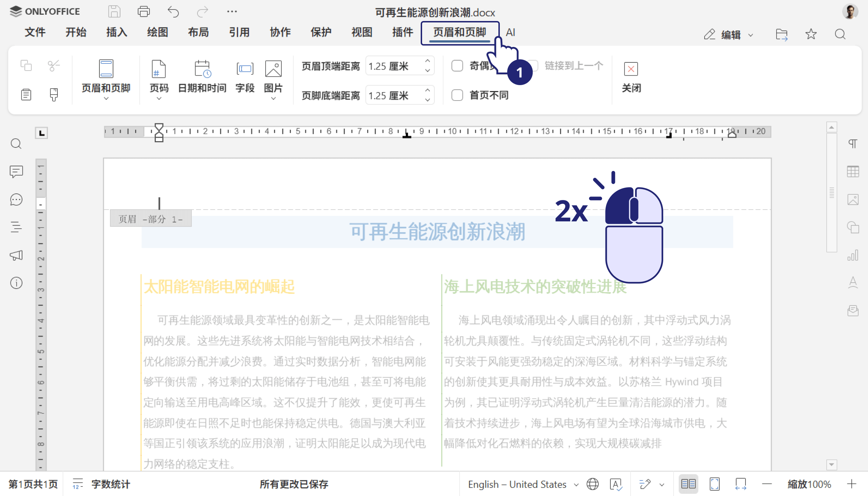The height and width of the screenshot is (496, 868).
Task: Toggle fit-to-page view in status bar
Action: tap(714, 484)
